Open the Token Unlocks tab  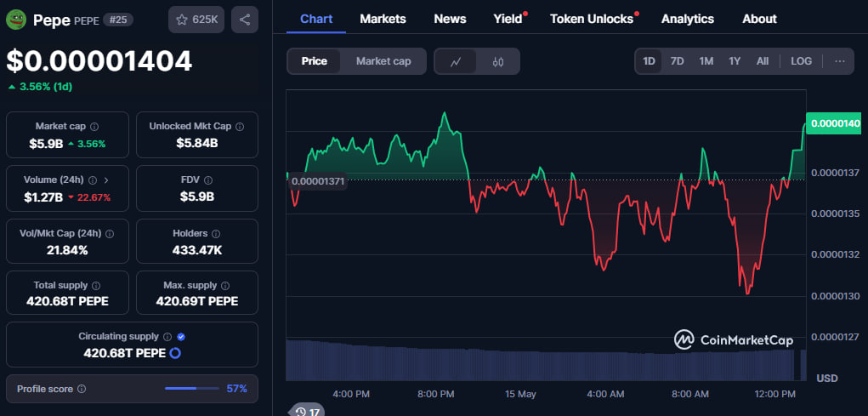click(x=592, y=19)
